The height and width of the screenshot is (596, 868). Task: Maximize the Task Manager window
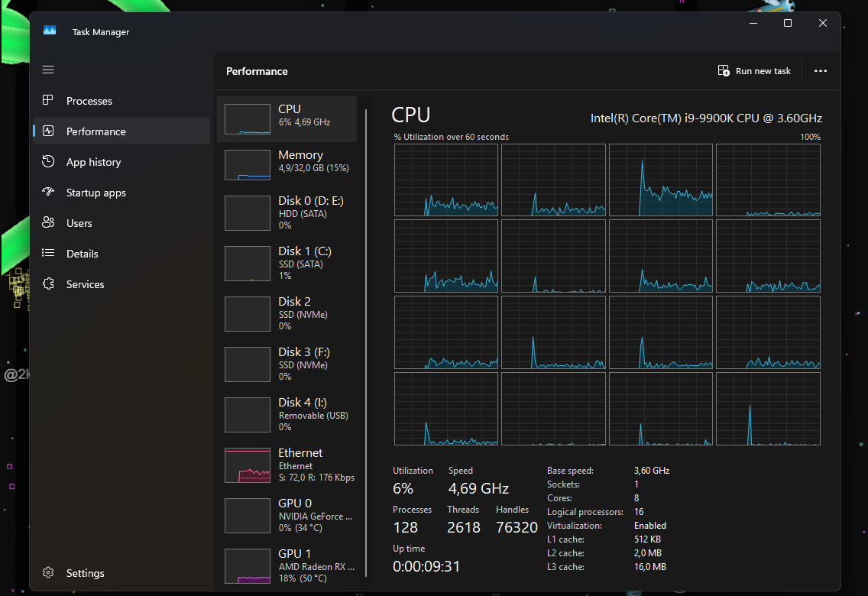click(x=788, y=23)
